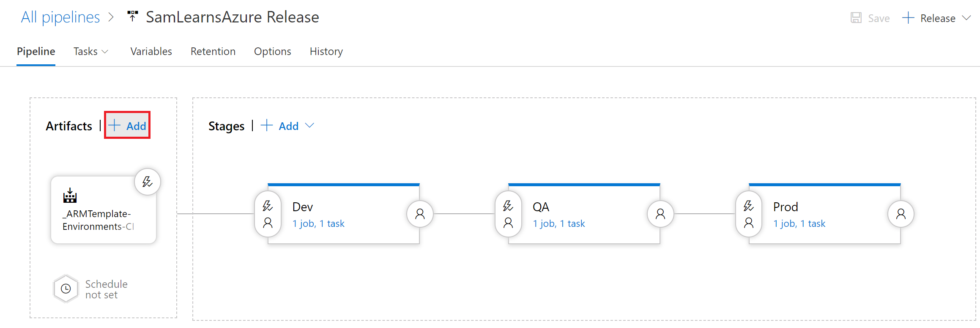Go to All pipelines breadcrumb link

(60, 17)
